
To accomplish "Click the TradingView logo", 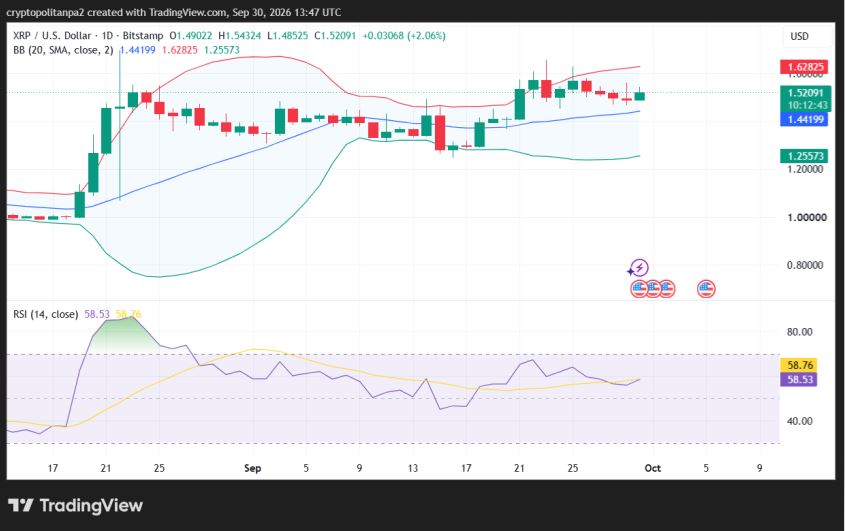I will (x=75, y=505).
